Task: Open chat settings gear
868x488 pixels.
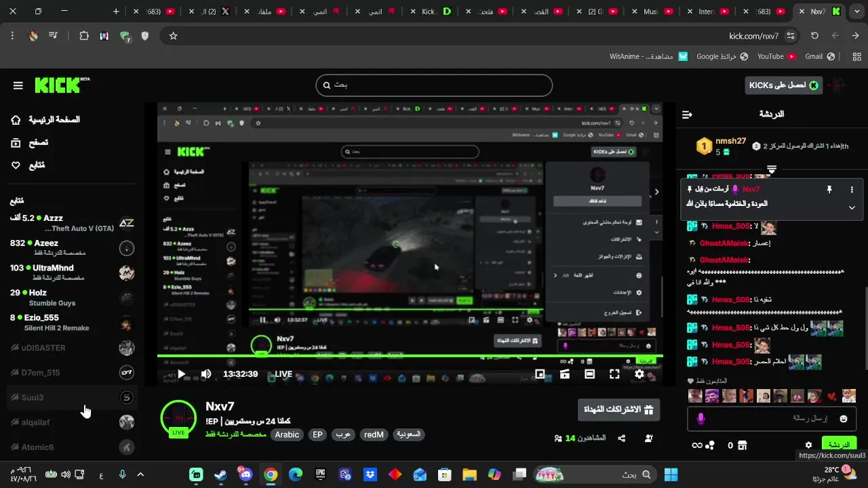Action: point(808,445)
